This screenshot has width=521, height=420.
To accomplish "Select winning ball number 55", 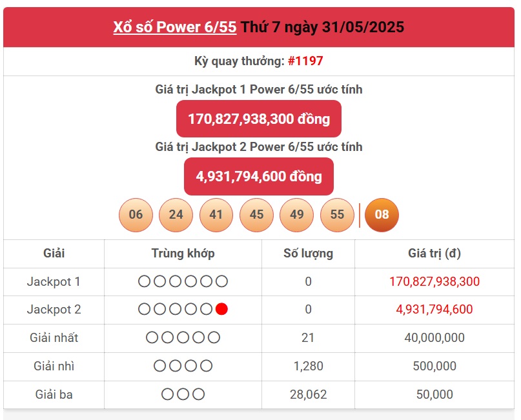I will (x=337, y=215).
